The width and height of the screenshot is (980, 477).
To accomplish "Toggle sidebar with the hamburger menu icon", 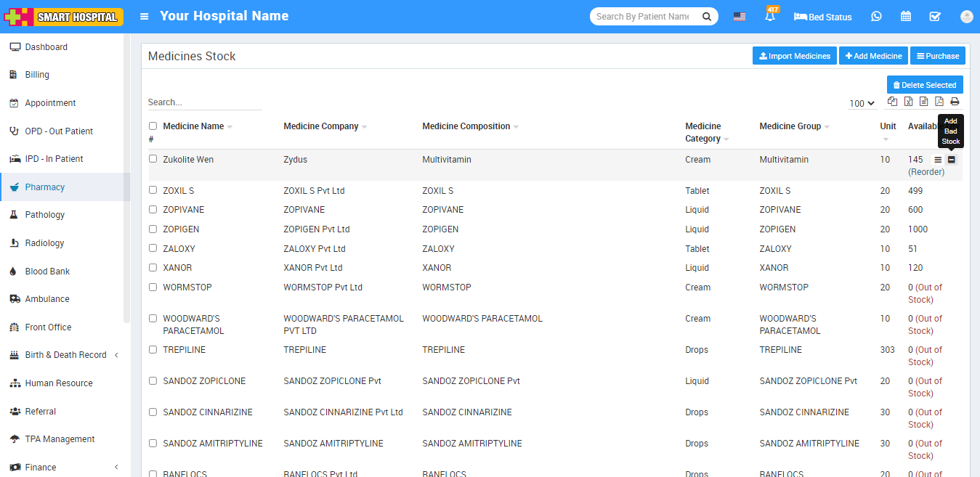I will 145,17.
